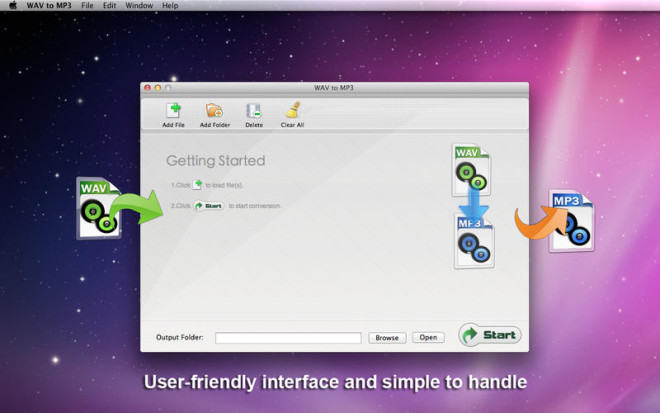Open the File menu
660x413 pixels.
(x=87, y=5)
